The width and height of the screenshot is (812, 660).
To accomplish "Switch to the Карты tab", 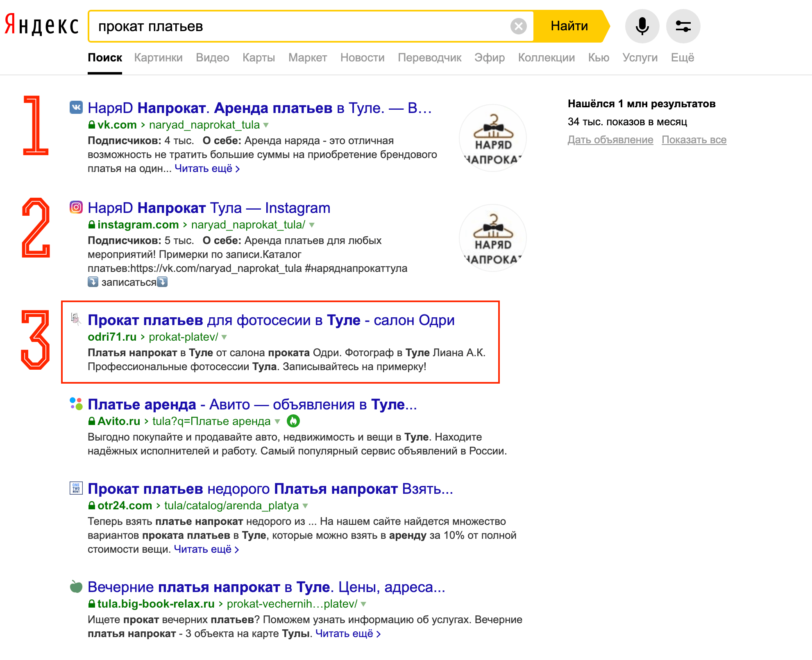I will (x=259, y=58).
